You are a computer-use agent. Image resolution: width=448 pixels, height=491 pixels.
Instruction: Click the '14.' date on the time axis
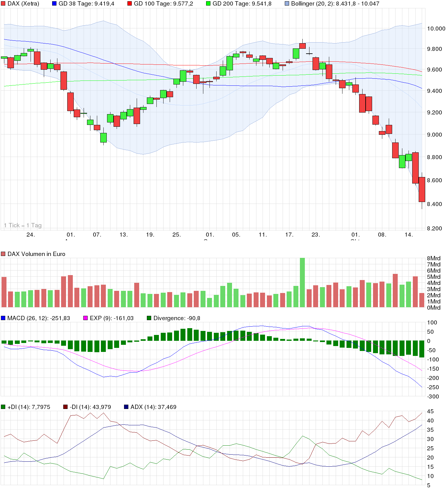coord(409,235)
